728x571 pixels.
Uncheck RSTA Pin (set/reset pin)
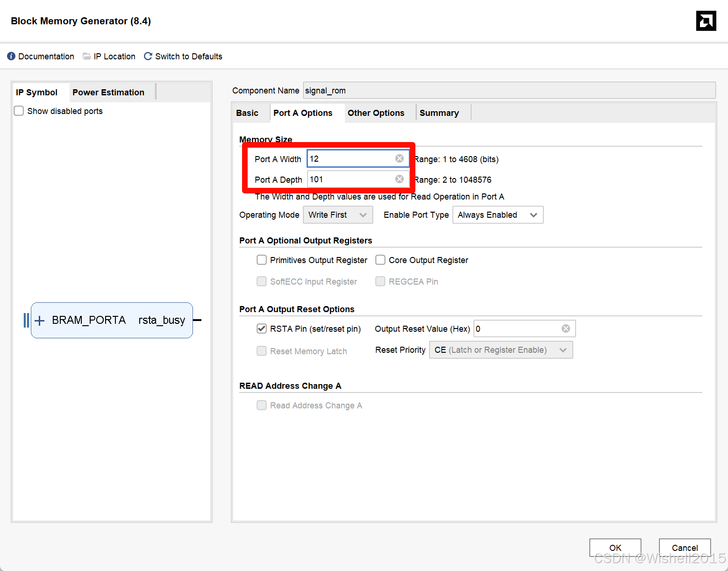coord(262,328)
